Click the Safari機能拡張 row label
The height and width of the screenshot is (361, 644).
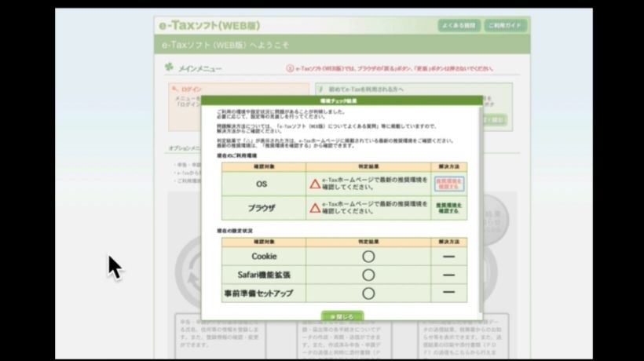pyautogui.click(x=263, y=275)
